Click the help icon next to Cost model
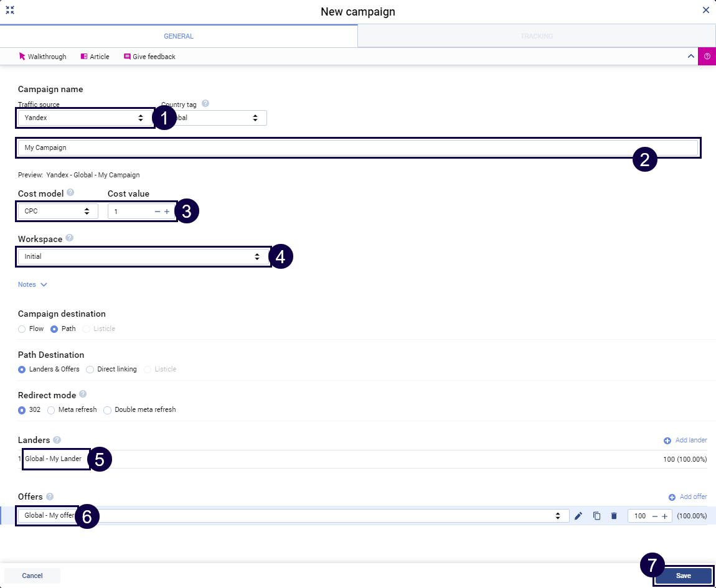 (x=70, y=193)
